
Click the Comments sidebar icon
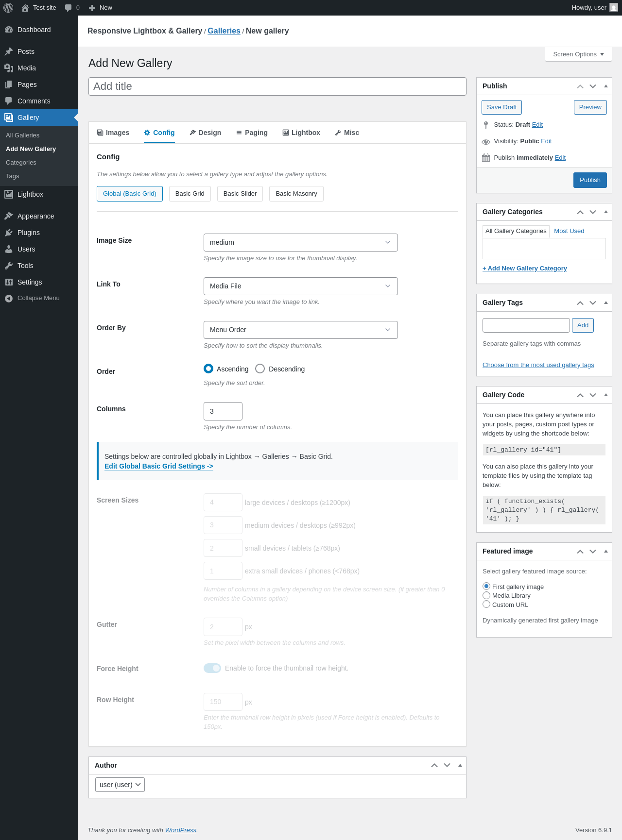9,101
